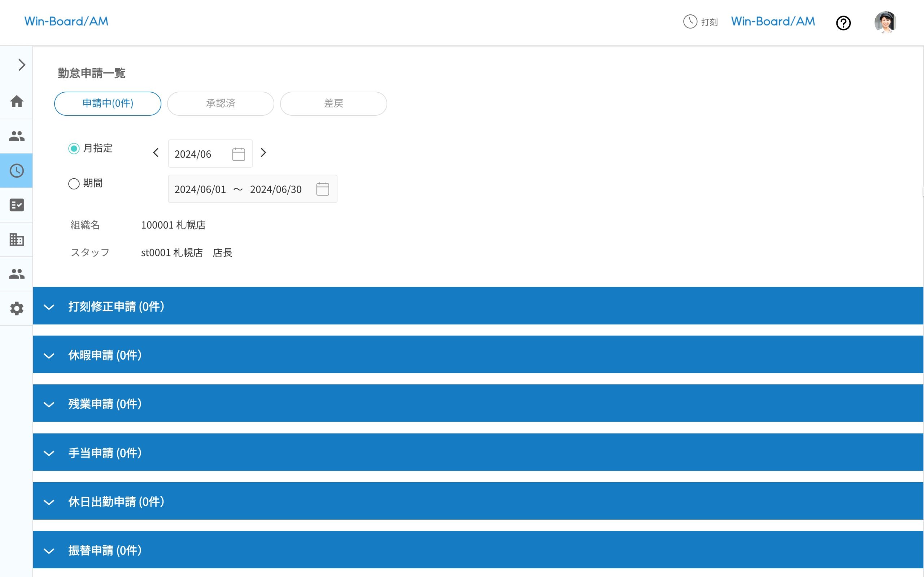Click the lower staff group icon in sidebar
Image resolution: width=924 pixels, height=577 pixels.
coord(16,274)
